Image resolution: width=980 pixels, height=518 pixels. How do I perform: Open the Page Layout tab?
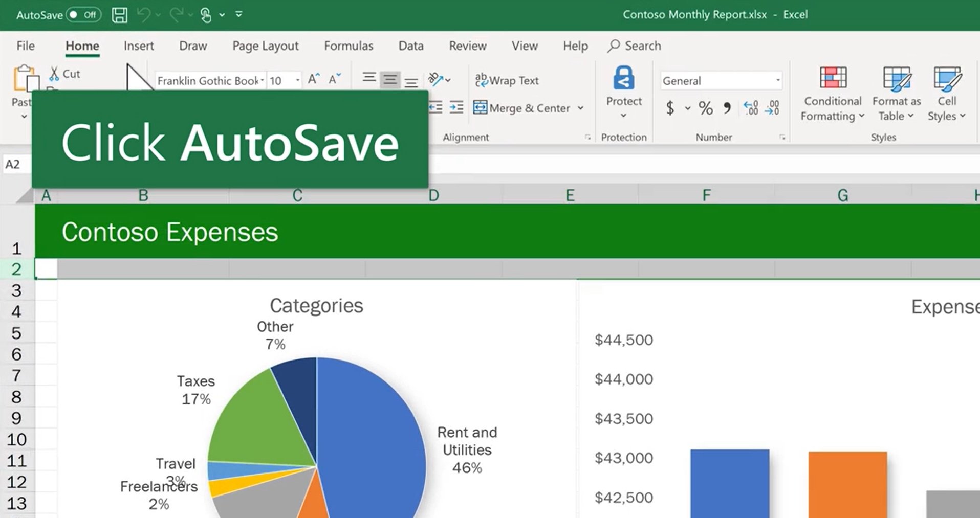(x=265, y=46)
